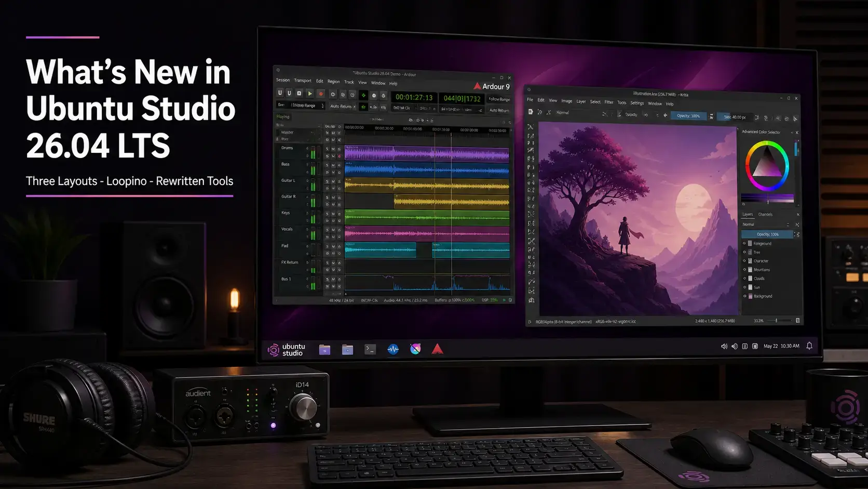The width and height of the screenshot is (868, 489).
Task: Select the bottom tool in Krita toolbox
Action: click(x=531, y=300)
